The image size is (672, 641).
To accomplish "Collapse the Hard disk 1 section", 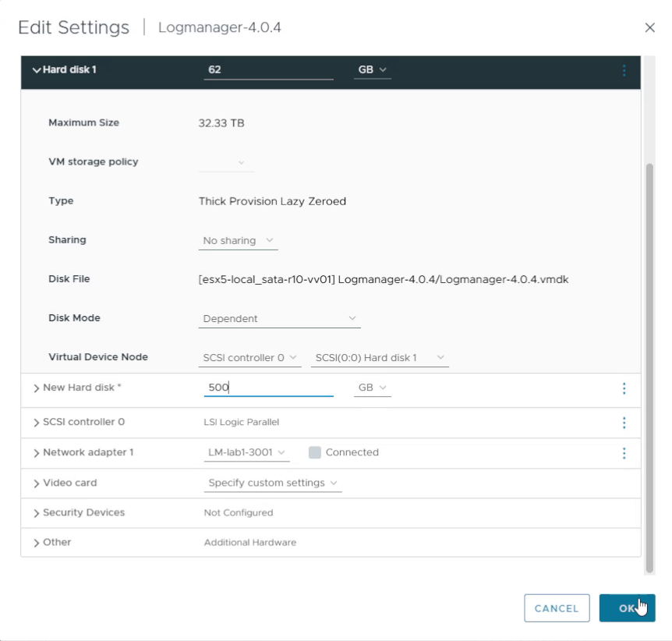I will coord(36,69).
